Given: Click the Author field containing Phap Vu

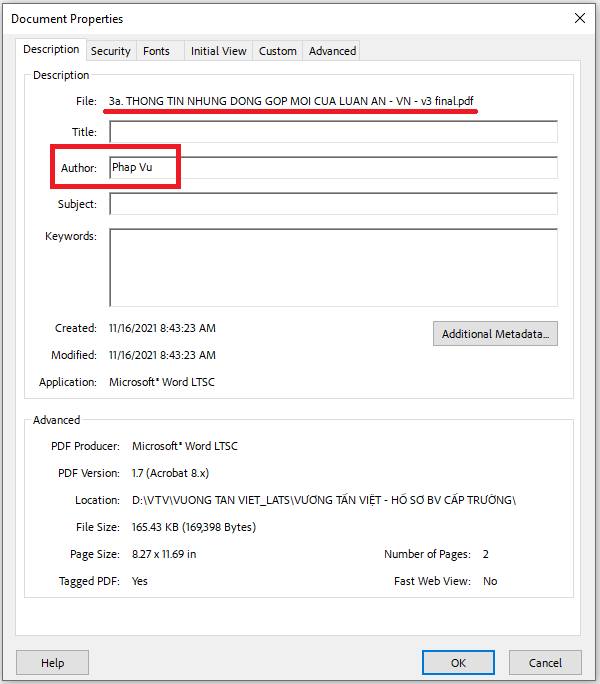Looking at the screenshot, I should point(333,168).
